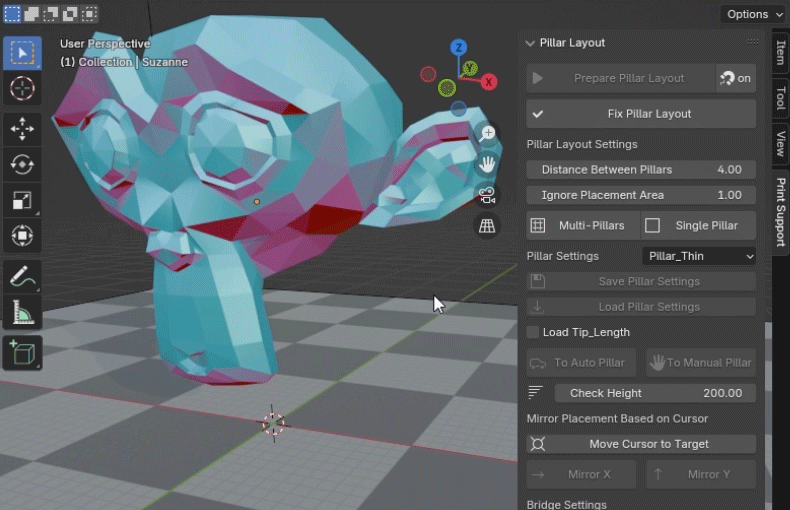
Task: Select the Select Box tool
Action: pos(22,53)
